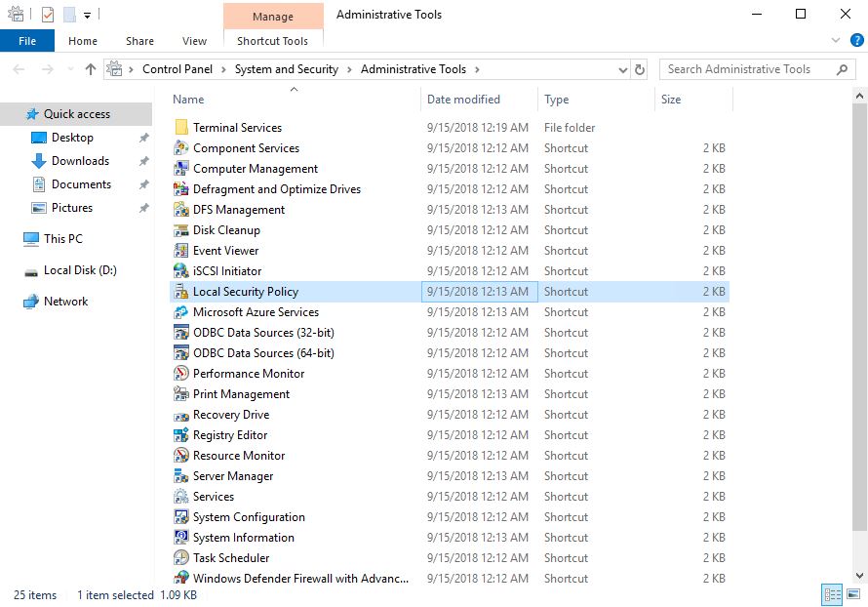The width and height of the screenshot is (868, 607).
Task: Switch to the Share ribbon tab
Action: coord(139,41)
